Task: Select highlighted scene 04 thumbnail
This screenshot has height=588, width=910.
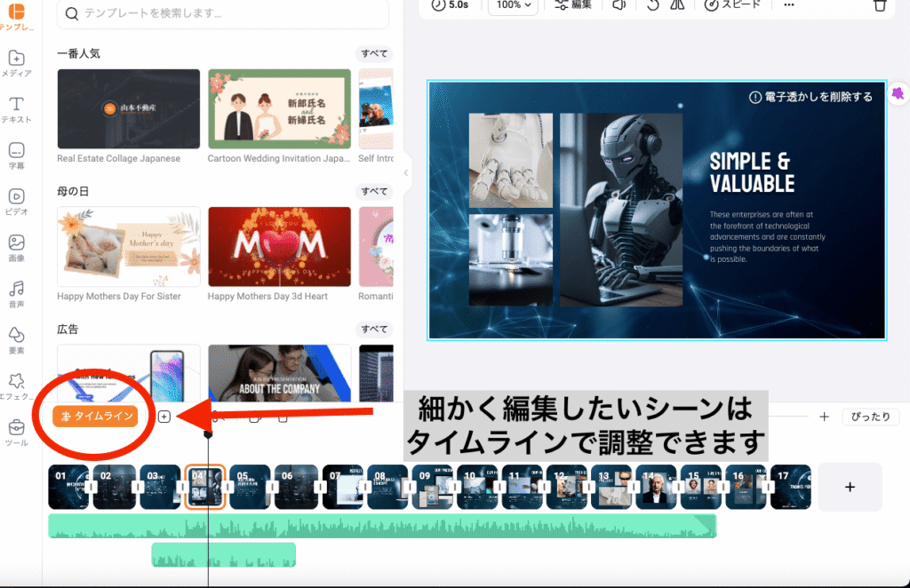Action: click(205, 487)
